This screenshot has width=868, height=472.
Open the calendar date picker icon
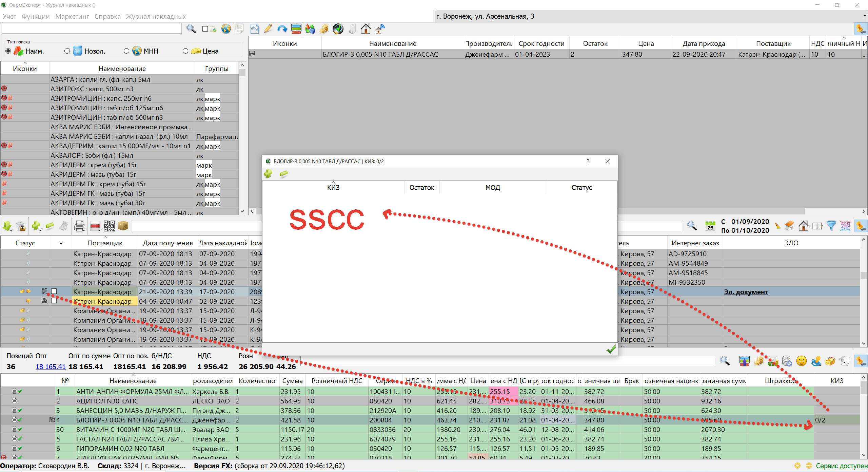pos(710,226)
